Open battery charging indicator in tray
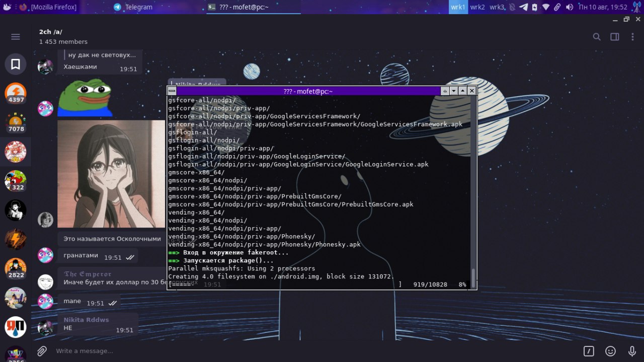This screenshot has width=644, height=362. pos(534,7)
